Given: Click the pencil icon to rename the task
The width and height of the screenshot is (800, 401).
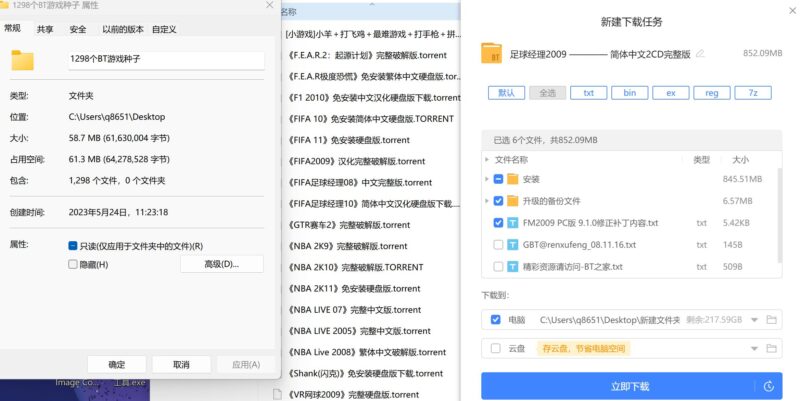Looking at the screenshot, I should click(700, 53).
